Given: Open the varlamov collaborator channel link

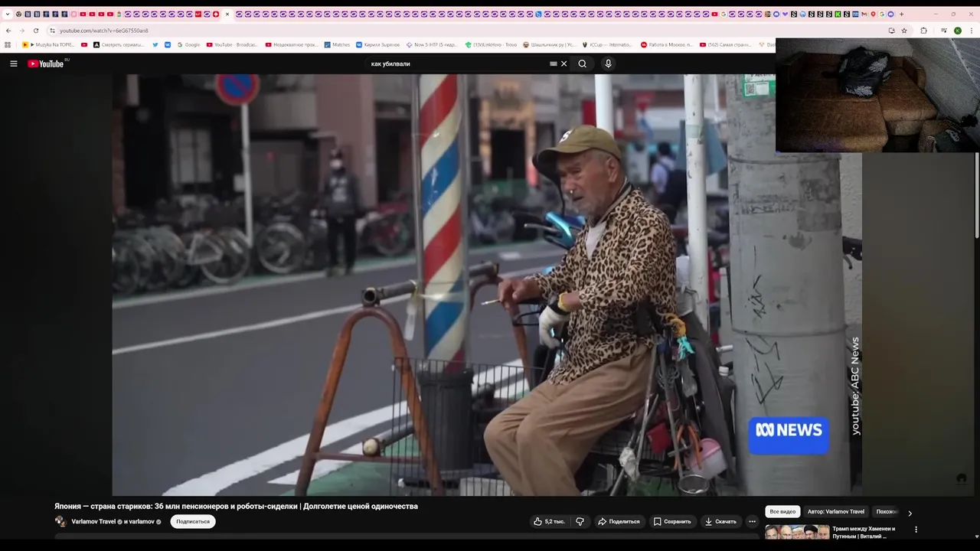Looking at the screenshot, I should tap(142, 521).
